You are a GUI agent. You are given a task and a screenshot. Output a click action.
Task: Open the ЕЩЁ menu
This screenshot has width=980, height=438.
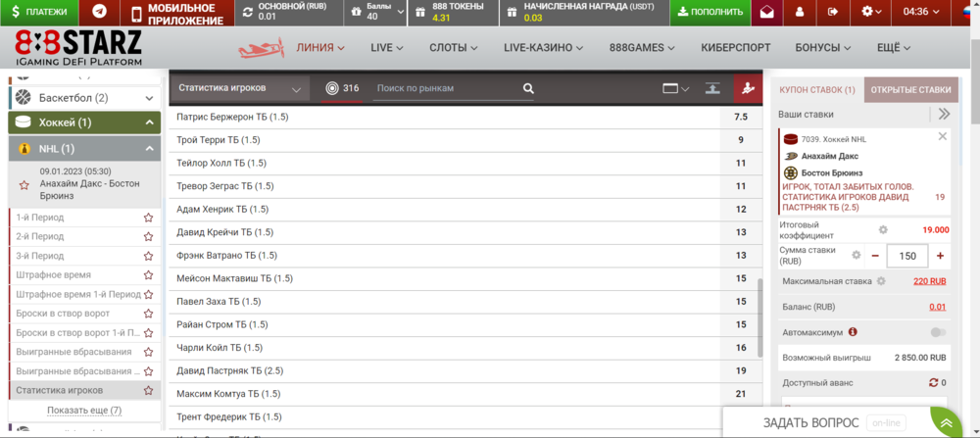pyautogui.click(x=893, y=47)
